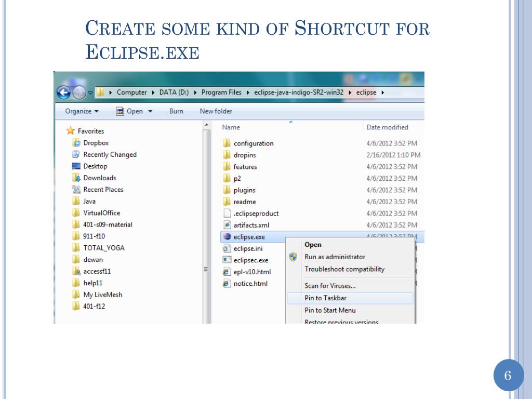The image size is (532, 399).
Task: Select the artifacts.xml file icon
Action: 227,224
